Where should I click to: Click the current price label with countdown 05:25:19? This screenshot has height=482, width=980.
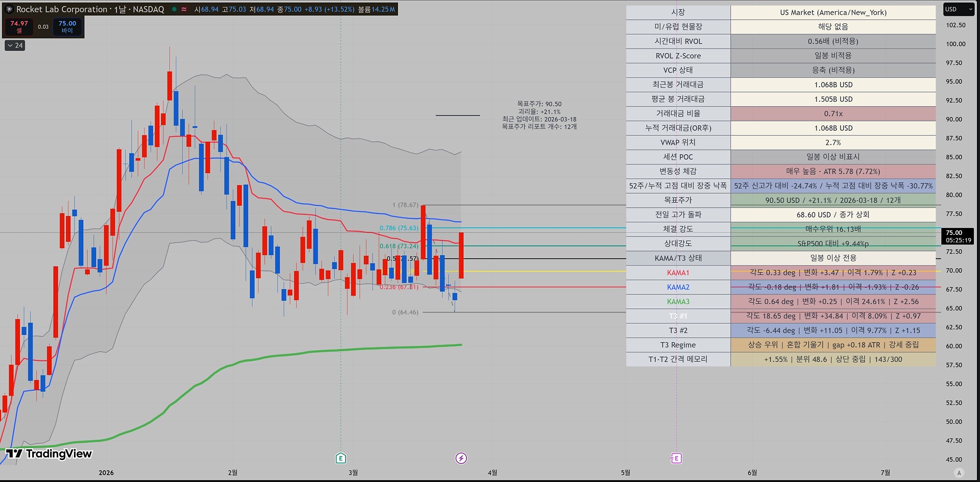point(957,236)
